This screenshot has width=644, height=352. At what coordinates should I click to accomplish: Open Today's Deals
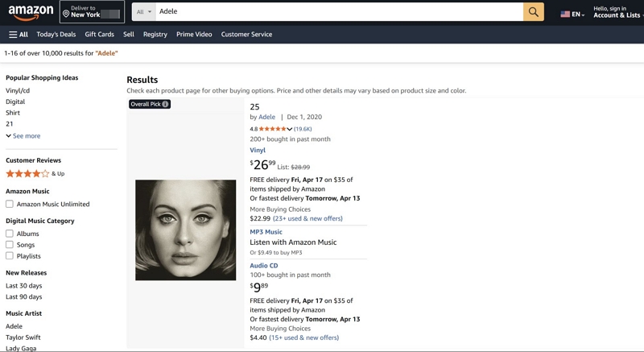click(x=56, y=35)
